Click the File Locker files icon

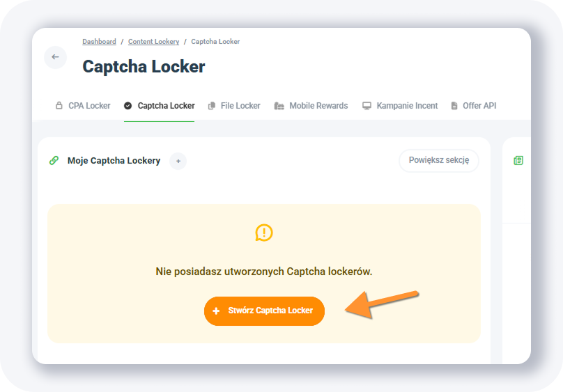click(212, 106)
